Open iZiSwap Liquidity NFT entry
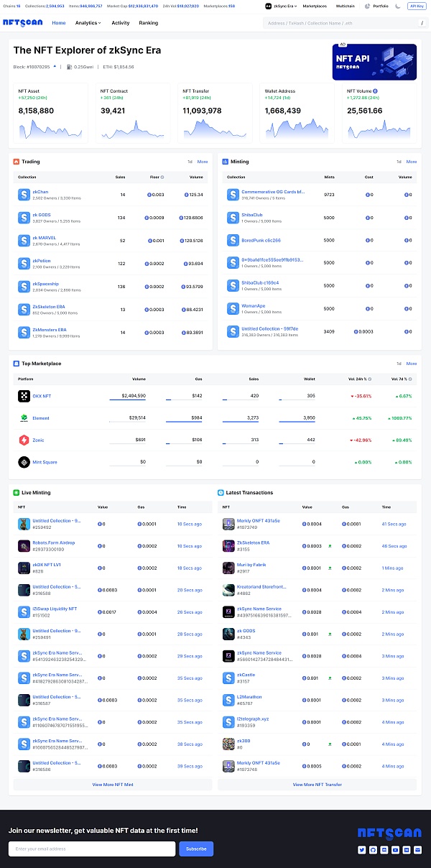The image size is (431, 868). tap(55, 609)
